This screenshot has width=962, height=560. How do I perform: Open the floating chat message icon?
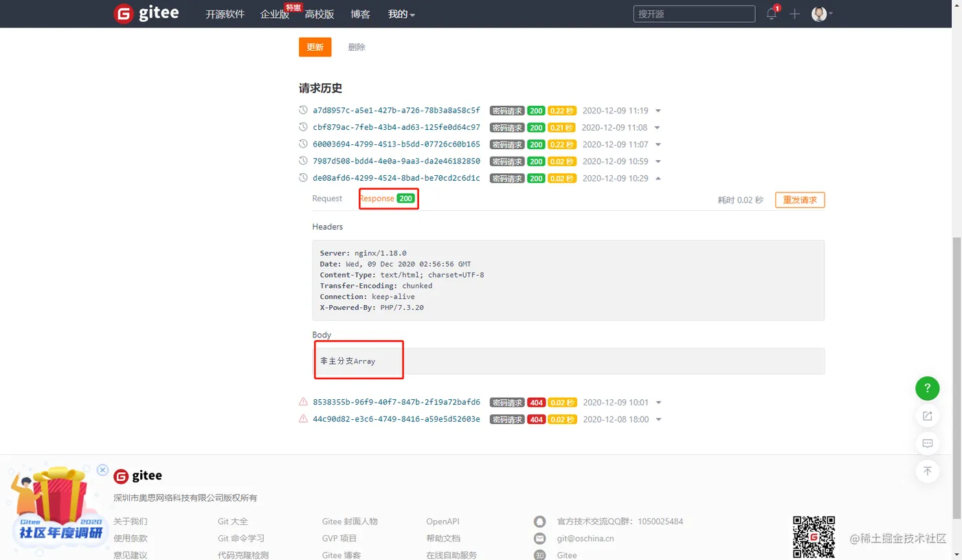coord(927,443)
